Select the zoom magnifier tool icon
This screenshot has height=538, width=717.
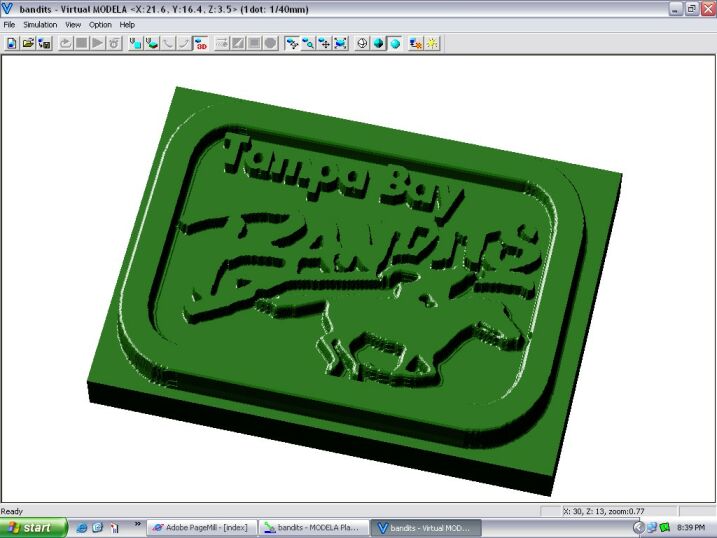(x=308, y=44)
